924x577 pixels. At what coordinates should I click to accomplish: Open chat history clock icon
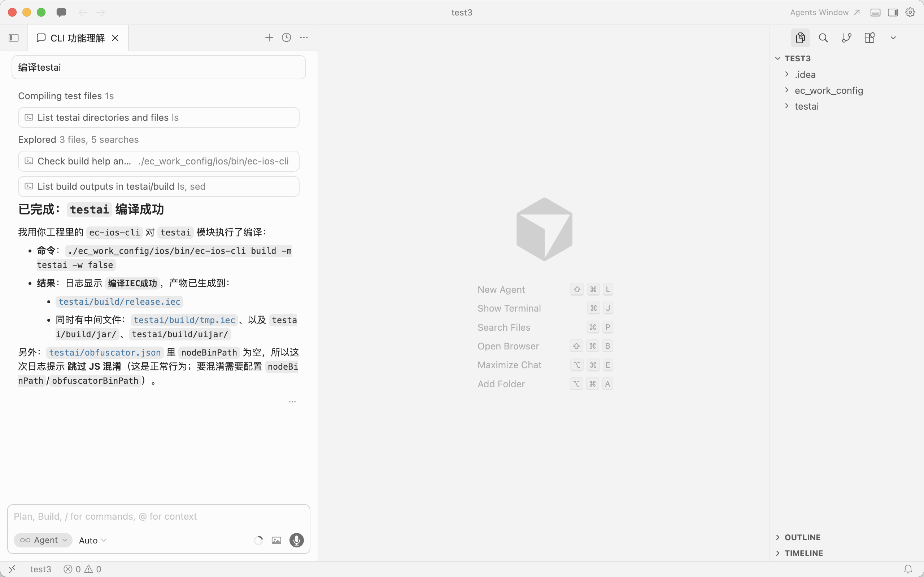(286, 38)
